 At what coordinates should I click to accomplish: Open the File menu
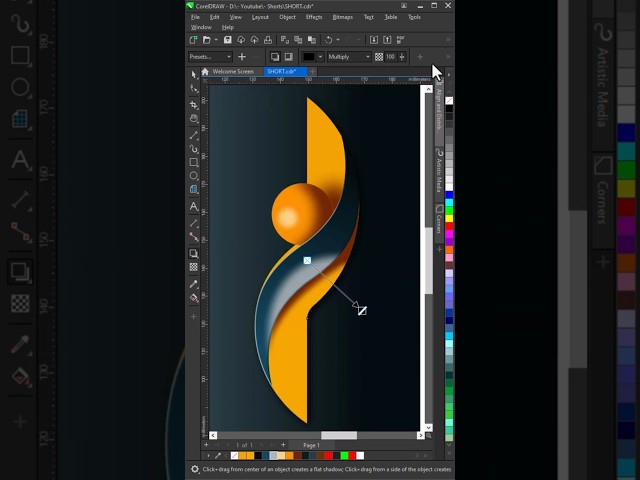click(196, 17)
